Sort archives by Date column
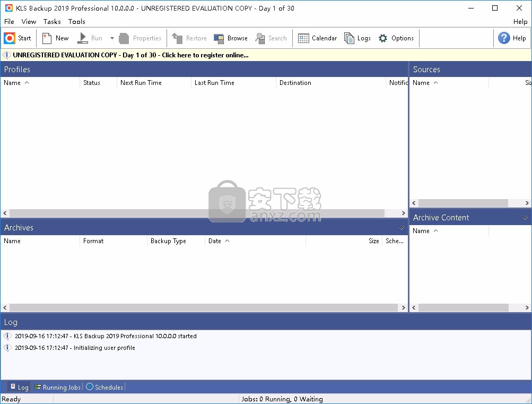This screenshot has width=532, height=404. pos(256,240)
